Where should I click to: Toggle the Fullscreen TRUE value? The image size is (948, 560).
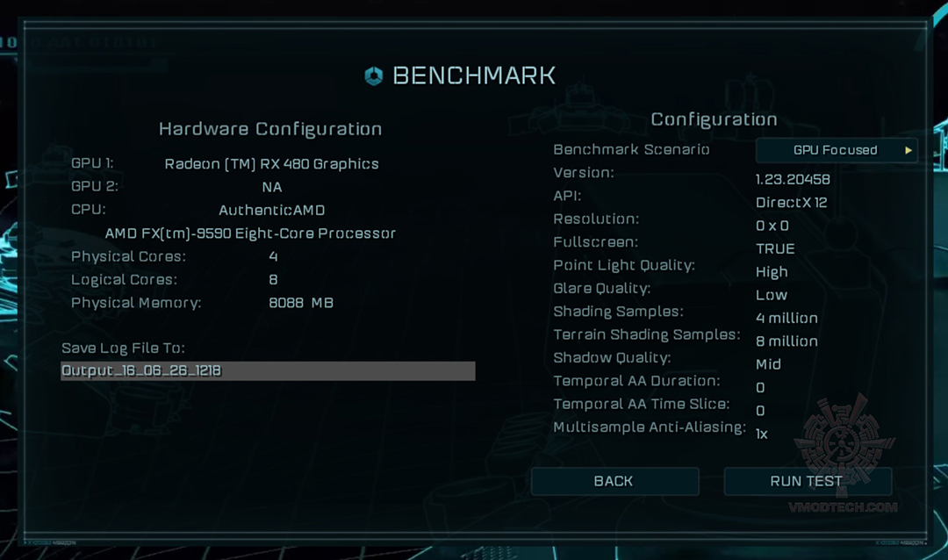[x=775, y=248]
